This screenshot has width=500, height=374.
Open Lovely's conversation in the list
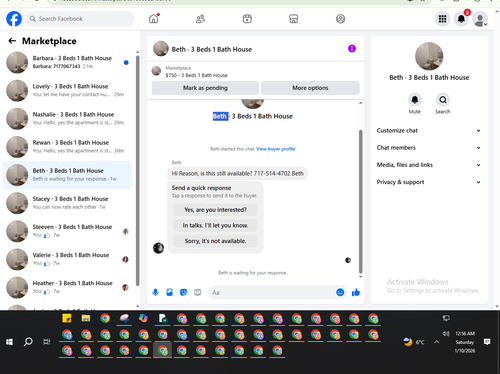coord(67,91)
